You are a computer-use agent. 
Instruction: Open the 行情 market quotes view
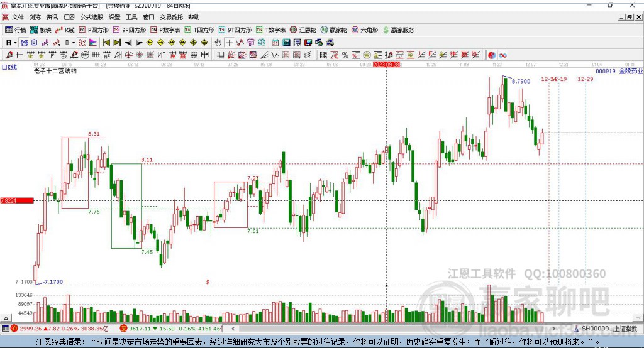[16, 30]
